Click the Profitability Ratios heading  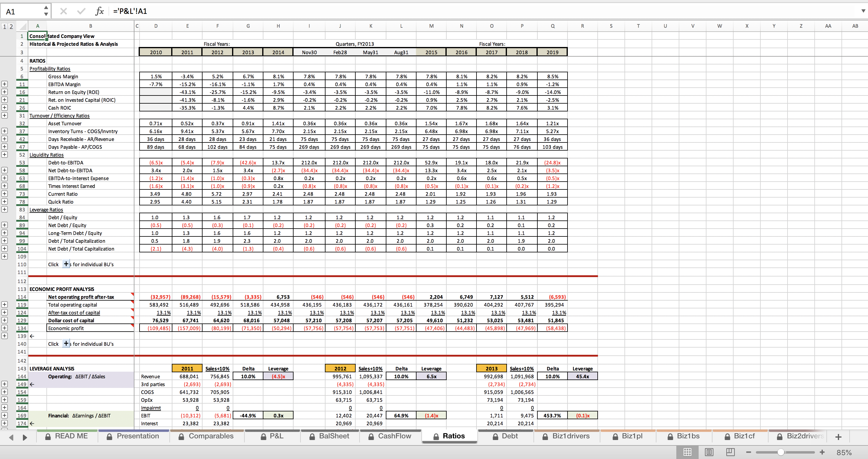coord(50,69)
